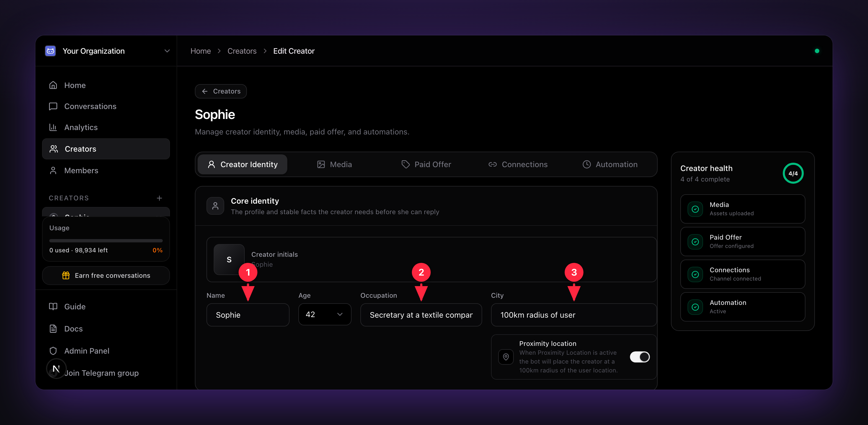Open the Guide link

[106, 307]
